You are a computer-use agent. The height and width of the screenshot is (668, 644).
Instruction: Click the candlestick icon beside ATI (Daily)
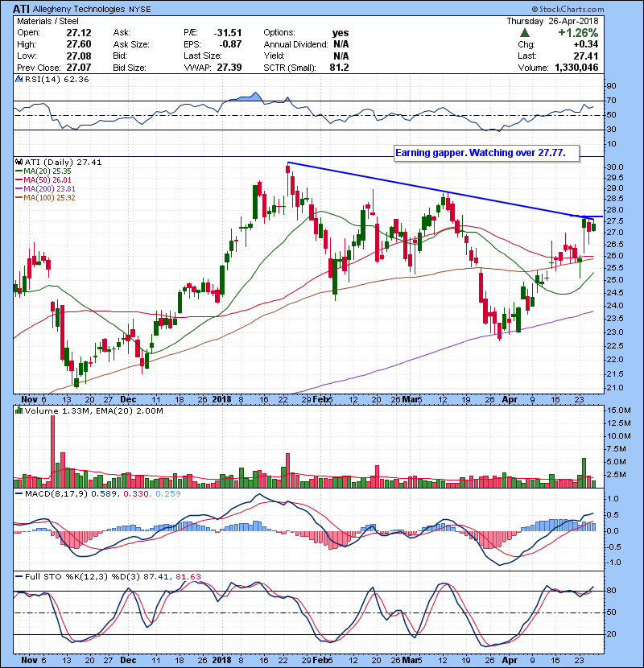(x=19, y=162)
